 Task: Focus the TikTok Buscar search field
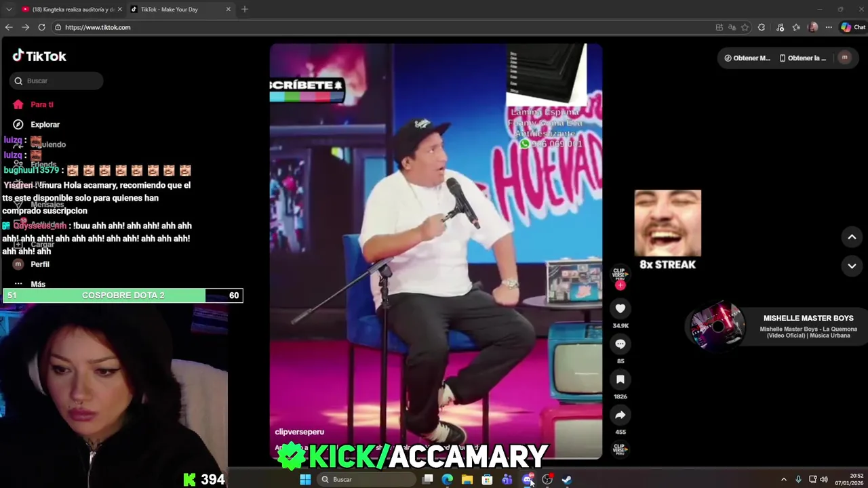pyautogui.click(x=56, y=81)
